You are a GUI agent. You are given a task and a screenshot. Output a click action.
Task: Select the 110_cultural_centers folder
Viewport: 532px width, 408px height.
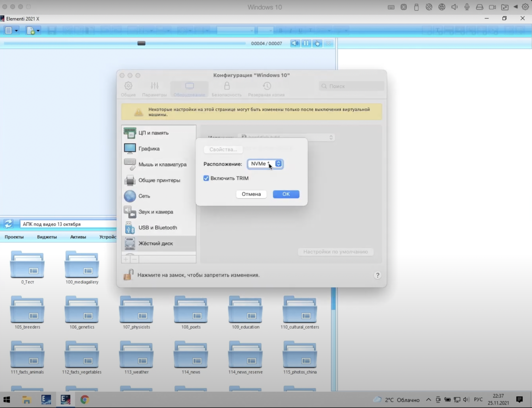(300, 312)
